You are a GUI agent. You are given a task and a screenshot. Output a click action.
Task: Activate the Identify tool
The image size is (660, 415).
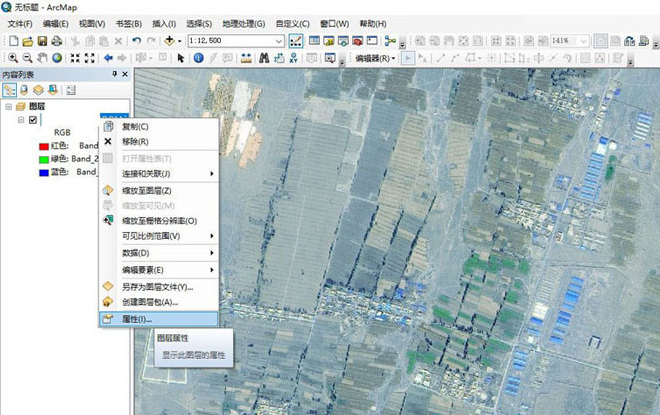tap(198, 58)
